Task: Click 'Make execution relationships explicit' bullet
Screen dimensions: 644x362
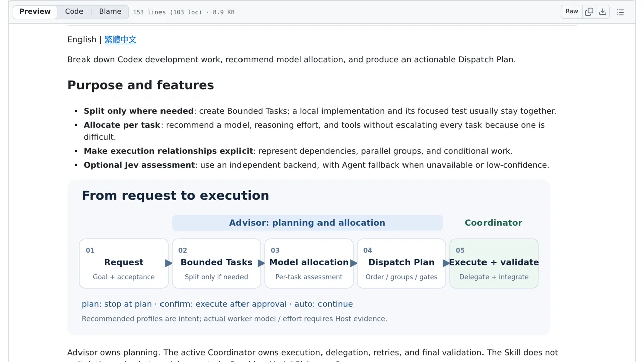Action: coord(298,151)
